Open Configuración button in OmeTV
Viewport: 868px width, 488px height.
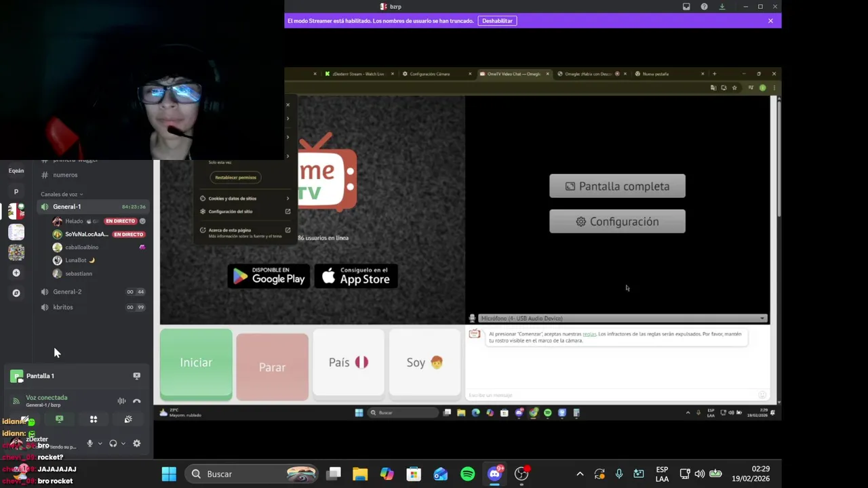pyautogui.click(x=617, y=222)
